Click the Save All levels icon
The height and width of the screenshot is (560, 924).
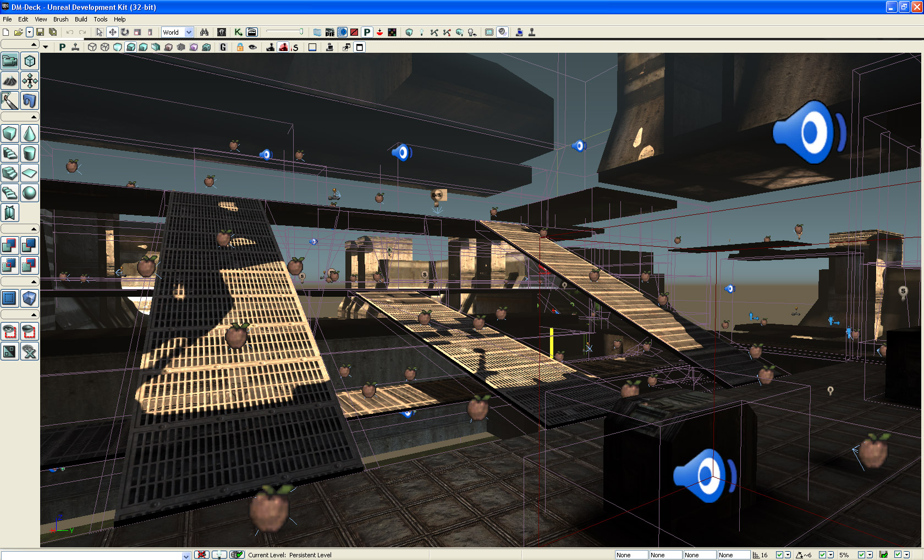(53, 32)
